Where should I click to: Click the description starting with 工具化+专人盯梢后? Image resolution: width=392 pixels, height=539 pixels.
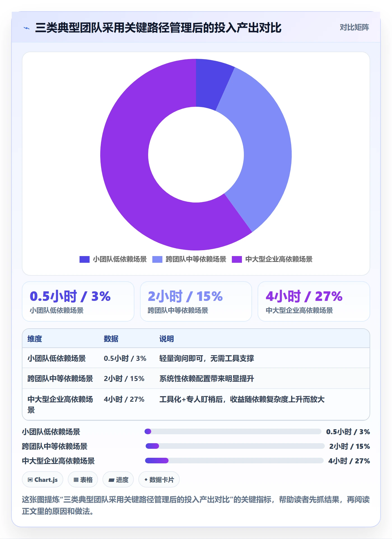coord(242,399)
